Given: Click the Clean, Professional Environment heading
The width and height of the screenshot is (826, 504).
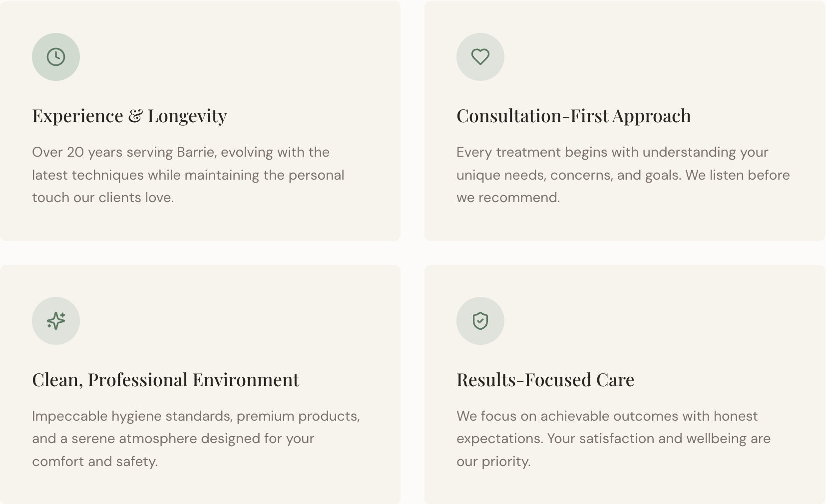Looking at the screenshot, I should 165,380.
